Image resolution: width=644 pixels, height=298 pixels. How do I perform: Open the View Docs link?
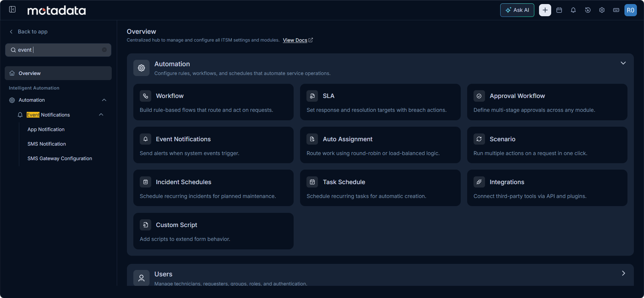pyautogui.click(x=298, y=40)
